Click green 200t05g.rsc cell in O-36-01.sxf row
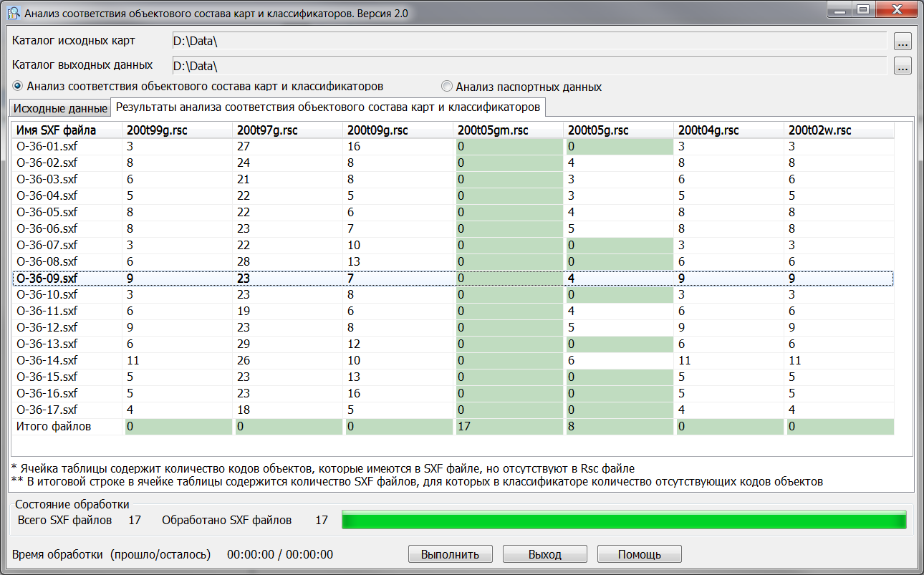 click(x=620, y=146)
